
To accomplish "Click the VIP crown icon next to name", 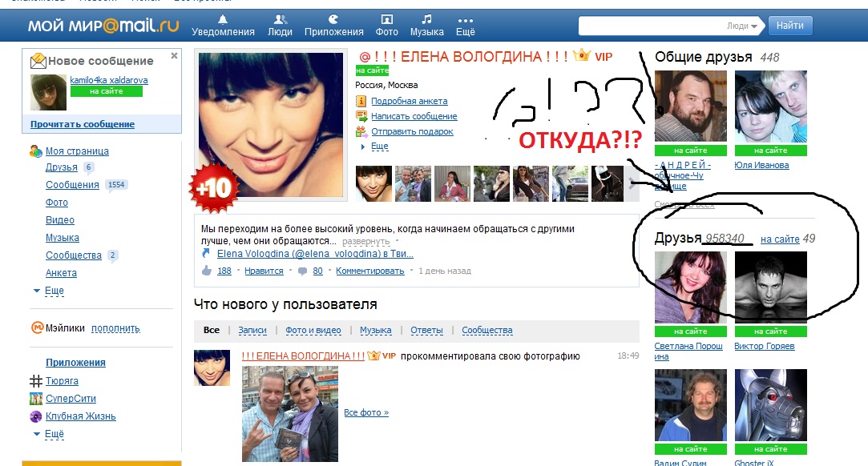I will [581, 55].
